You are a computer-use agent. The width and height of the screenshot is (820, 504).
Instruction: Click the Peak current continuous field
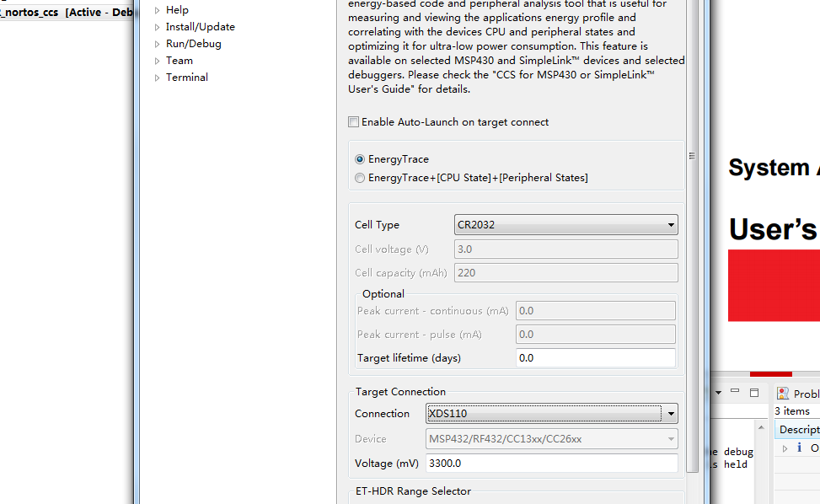[596, 310]
